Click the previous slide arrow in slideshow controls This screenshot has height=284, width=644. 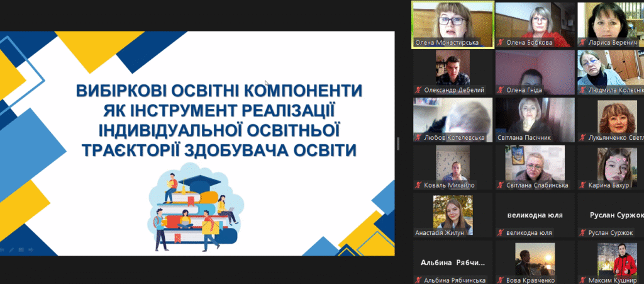(3, 250)
